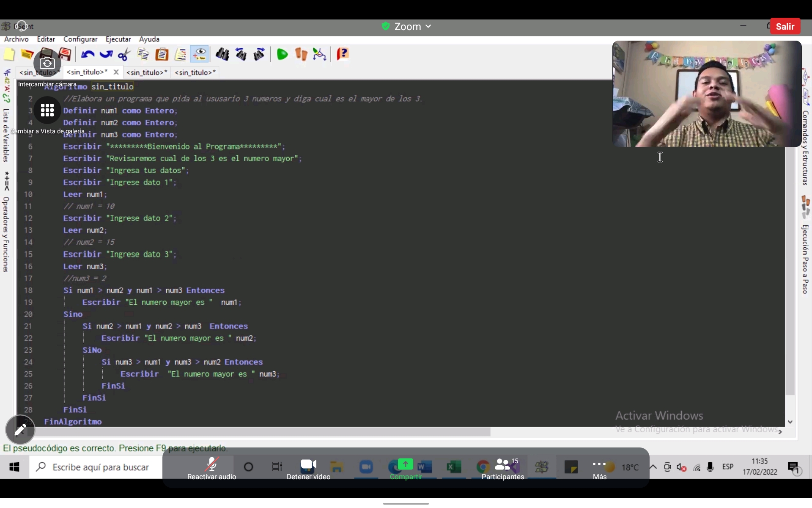Click the Undo arrow icon

[x=88, y=55]
